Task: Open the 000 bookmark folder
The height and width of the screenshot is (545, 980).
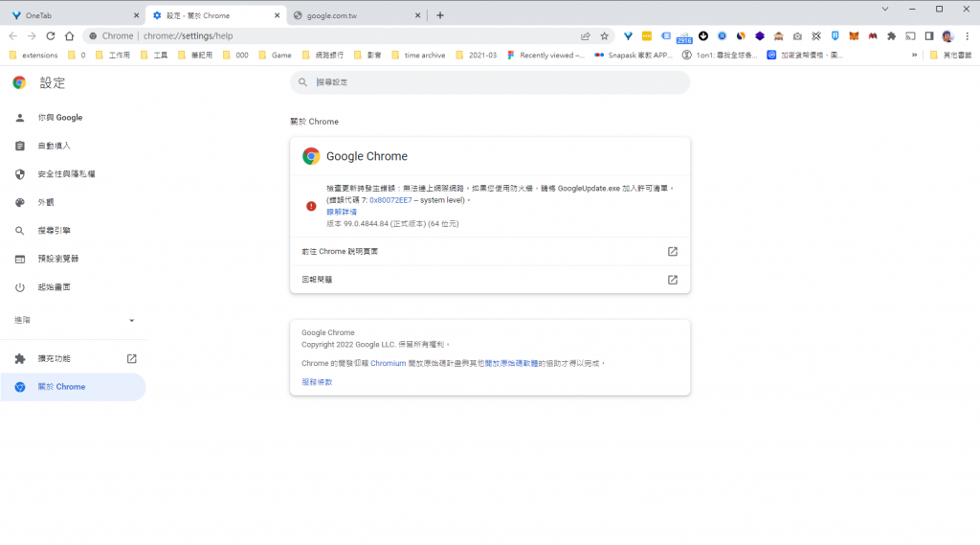Action: coord(235,55)
